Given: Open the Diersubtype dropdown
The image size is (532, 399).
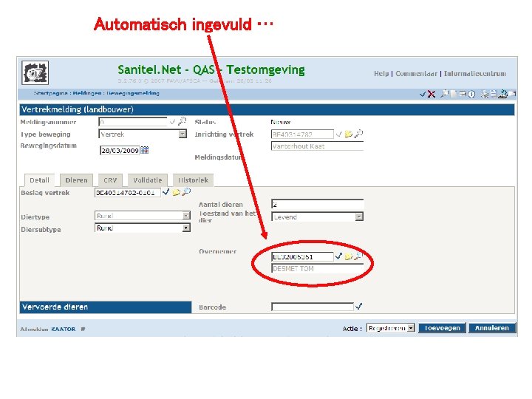Looking at the screenshot, I should click(186, 228).
